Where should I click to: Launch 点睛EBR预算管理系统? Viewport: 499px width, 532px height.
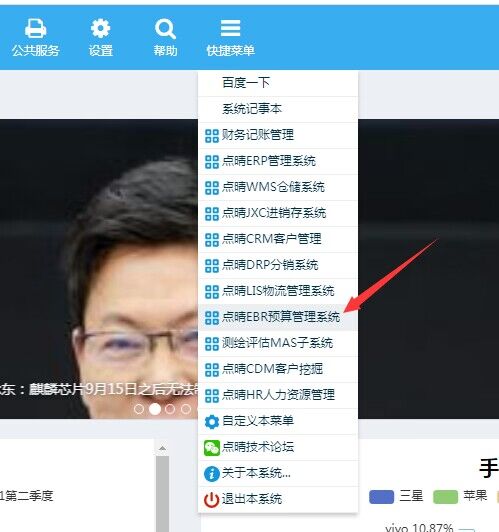[278, 318]
